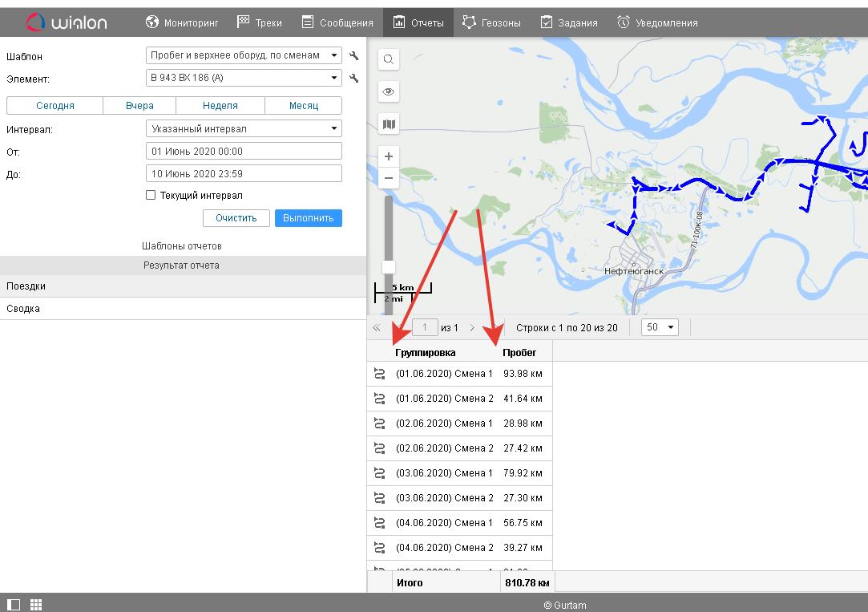Enable the Текущий интервал checkbox

pos(151,195)
